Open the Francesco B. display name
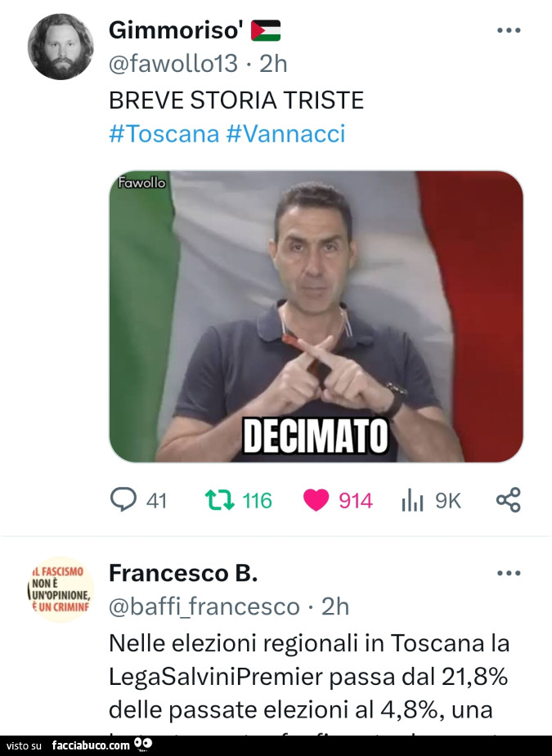The height and width of the screenshot is (756, 552). [x=183, y=573]
